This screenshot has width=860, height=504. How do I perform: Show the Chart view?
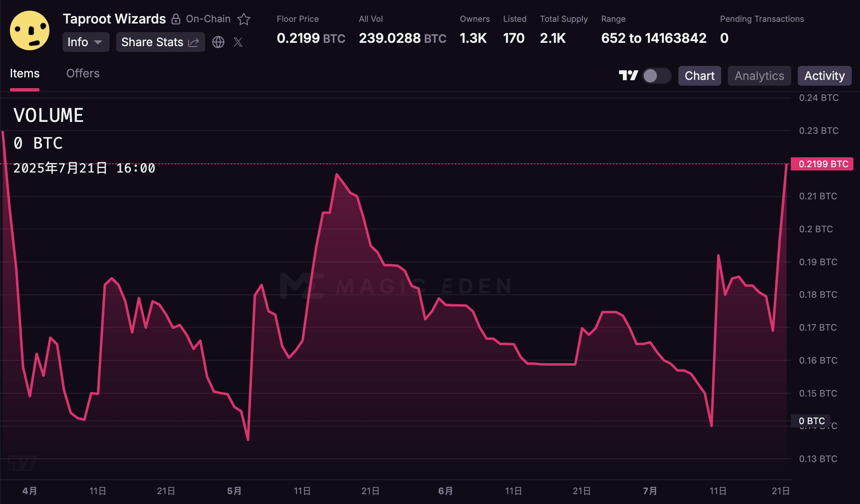pyautogui.click(x=699, y=76)
